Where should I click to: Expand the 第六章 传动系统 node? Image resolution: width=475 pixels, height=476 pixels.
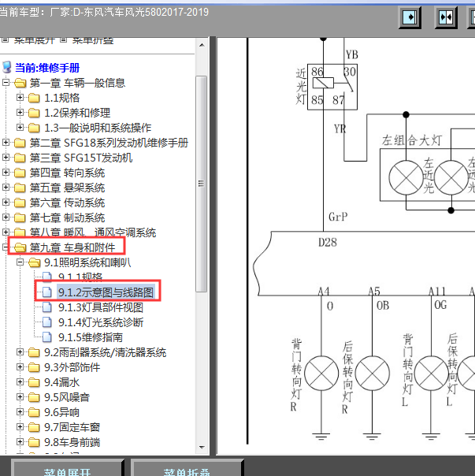coord(6,203)
